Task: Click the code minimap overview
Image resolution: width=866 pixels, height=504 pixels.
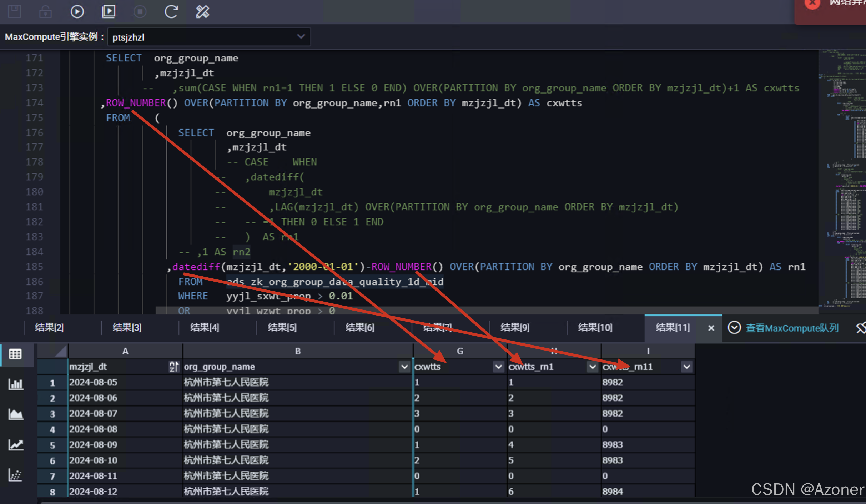Action: pyautogui.click(x=842, y=178)
